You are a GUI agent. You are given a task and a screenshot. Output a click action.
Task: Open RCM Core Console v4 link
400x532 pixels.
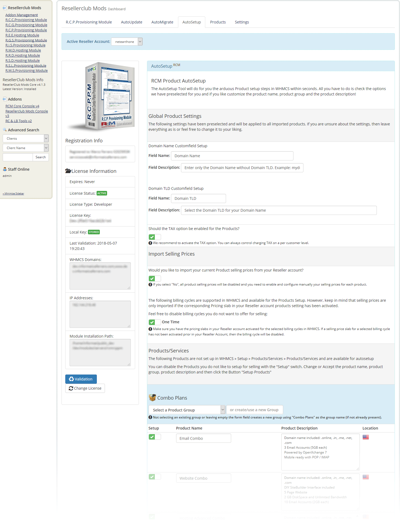click(22, 106)
